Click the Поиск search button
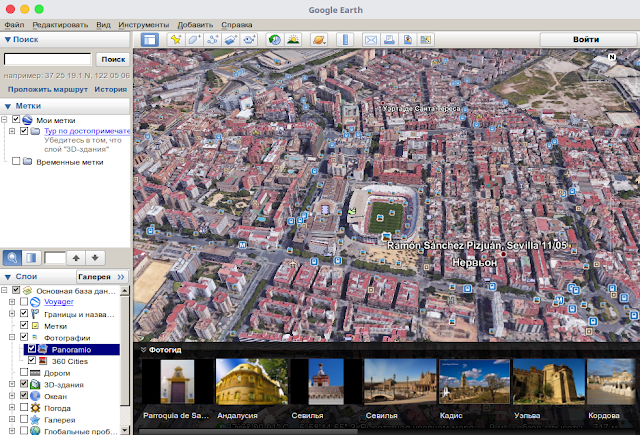Viewport: 640px width, 435px height. click(x=113, y=60)
